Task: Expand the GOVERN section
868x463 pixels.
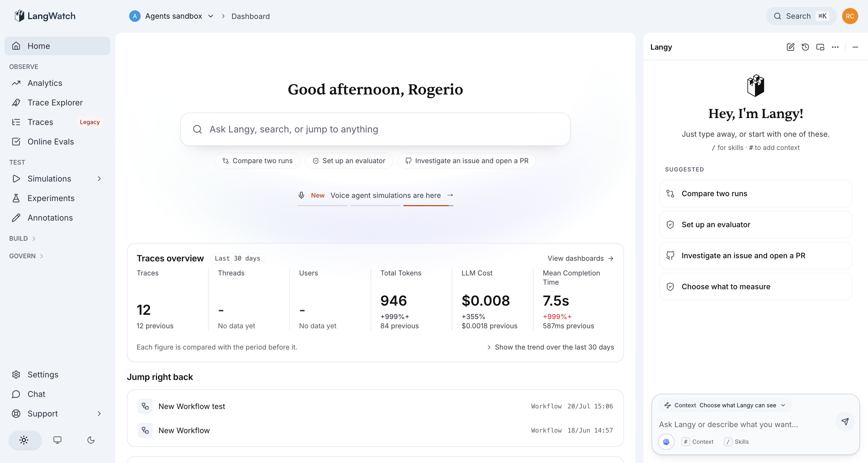Action: point(26,256)
